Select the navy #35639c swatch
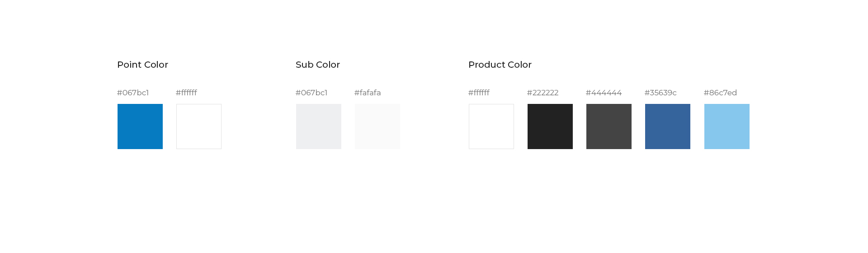This screenshot has width=868, height=253. tap(668, 126)
